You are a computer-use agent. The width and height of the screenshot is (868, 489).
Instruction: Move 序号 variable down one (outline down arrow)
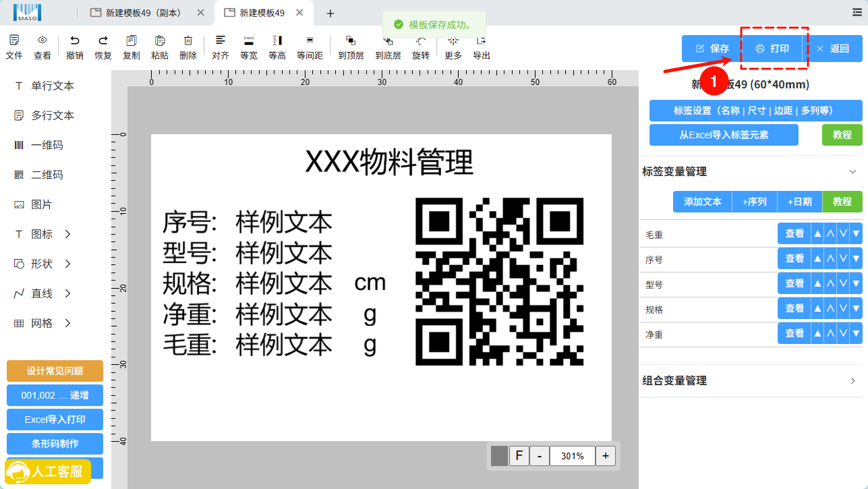click(843, 259)
